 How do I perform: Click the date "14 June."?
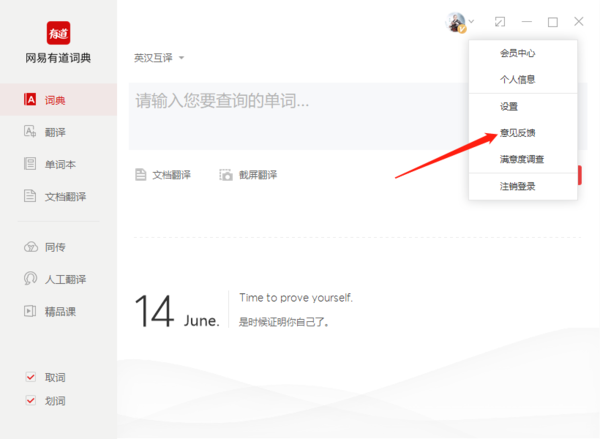click(x=177, y=311)
